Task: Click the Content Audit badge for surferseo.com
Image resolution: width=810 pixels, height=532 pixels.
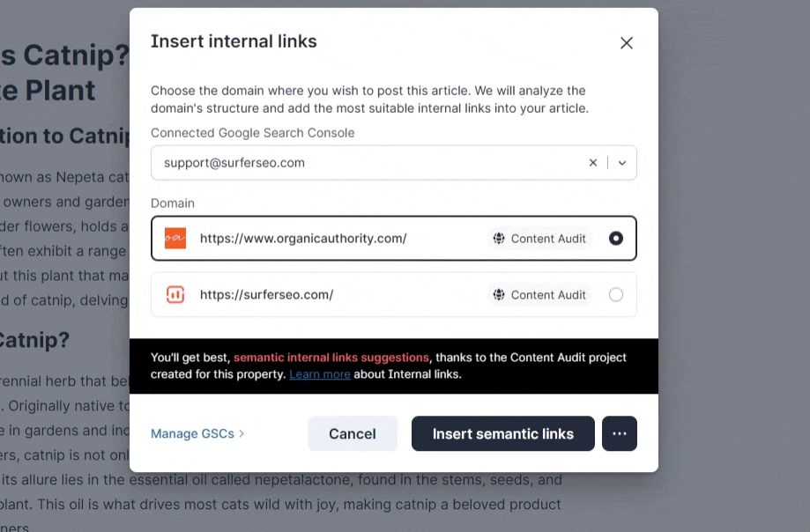Action: pos(539,295)
